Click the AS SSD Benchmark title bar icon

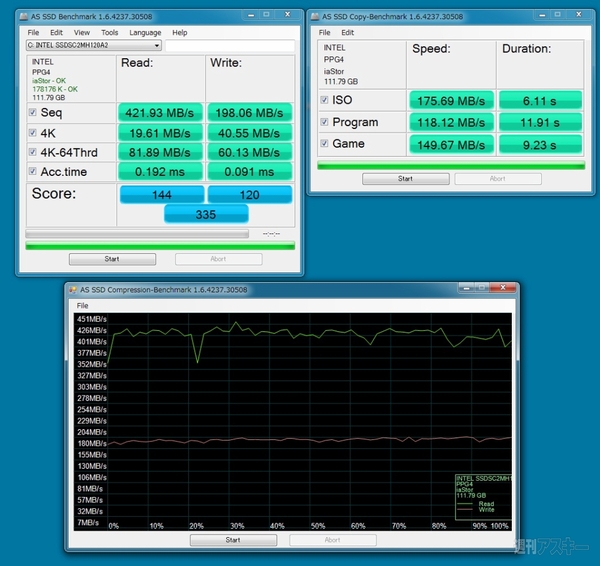[x=26, y=17]
